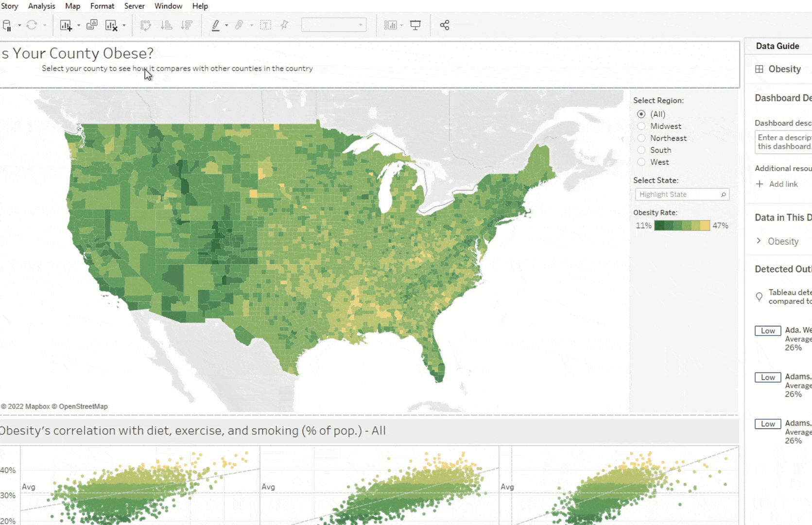The width and height of the screenshot is (812, 525).
Task: Click the New Worksheet toolbar icon
Action: click(66, 25)
